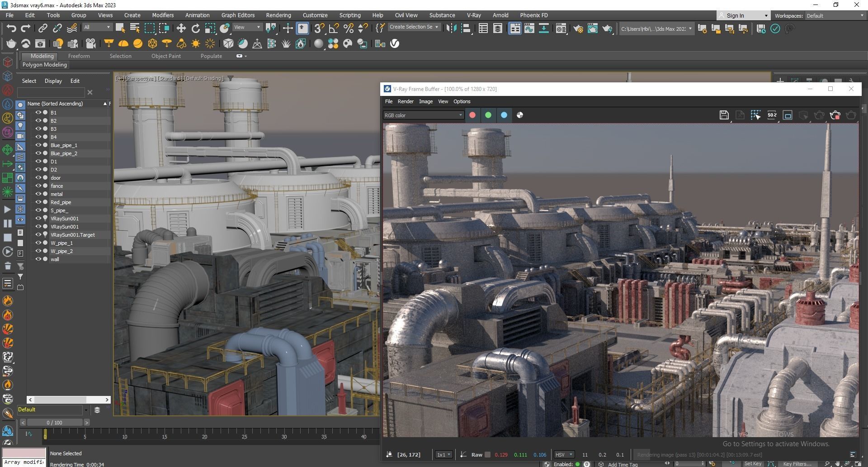Click the Redo arrow in main toolbar
Screen dimensions: 868x467
coord(26,29)
